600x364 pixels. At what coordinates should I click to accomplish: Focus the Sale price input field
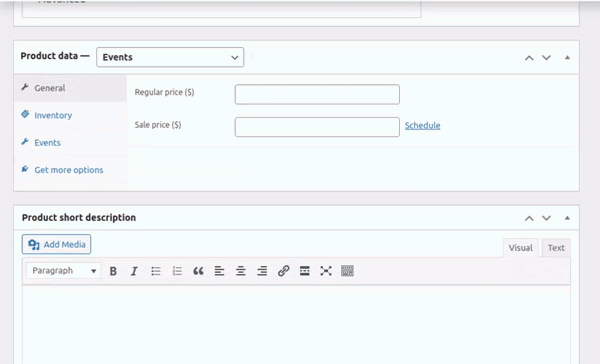click(x=317, y=127)
